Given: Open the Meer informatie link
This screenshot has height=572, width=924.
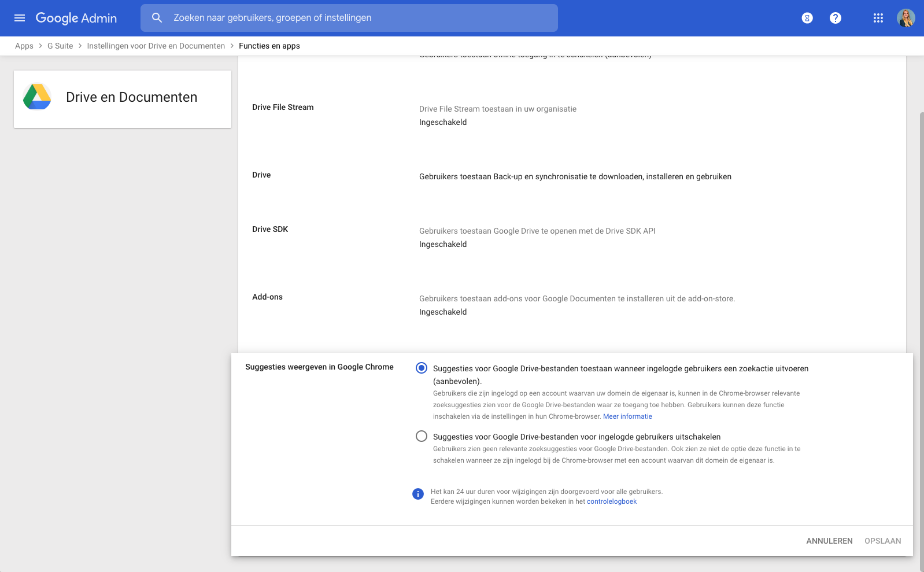Looking at the screenshot, I should tap(627, 416).
